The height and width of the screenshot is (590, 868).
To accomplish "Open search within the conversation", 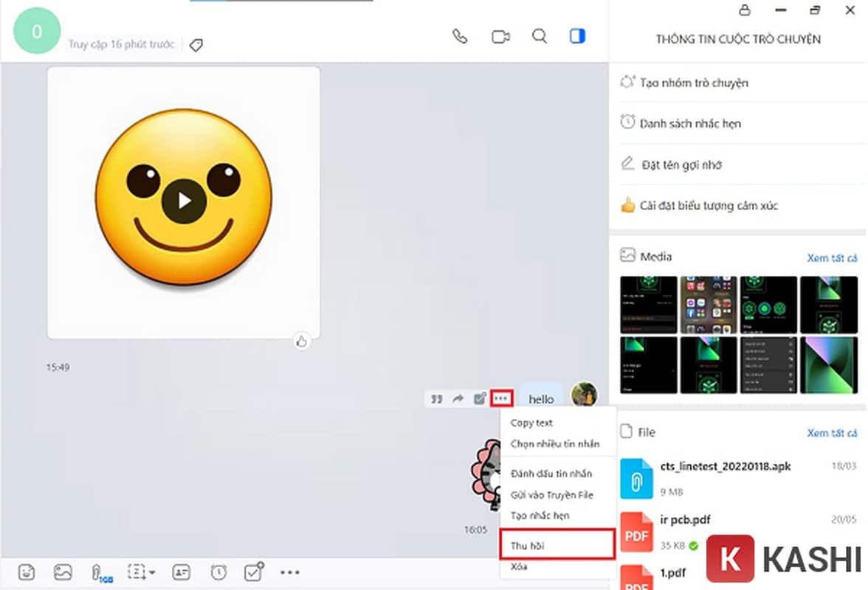I will pyautogui.click(x=540, y=36).
